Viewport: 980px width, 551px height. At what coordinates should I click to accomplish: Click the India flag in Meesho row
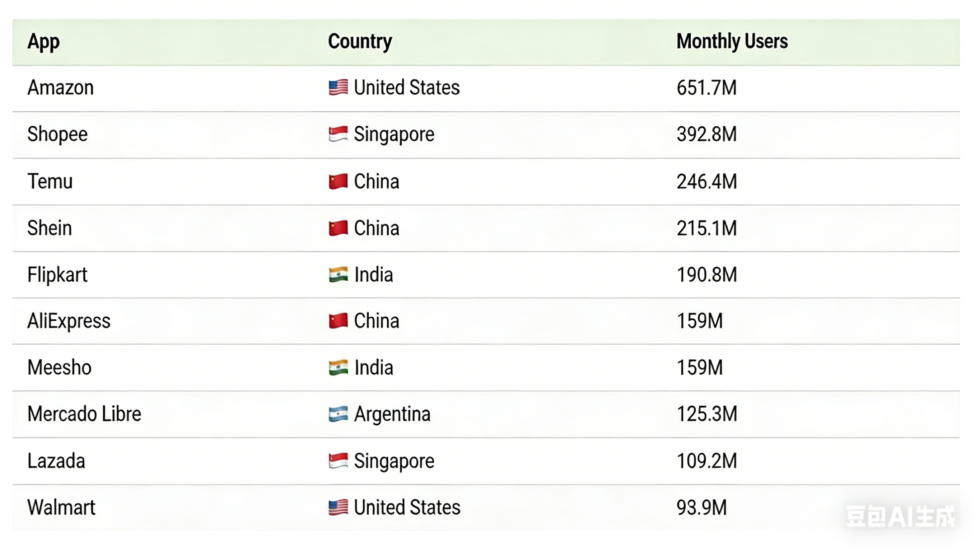click(338, 368)
